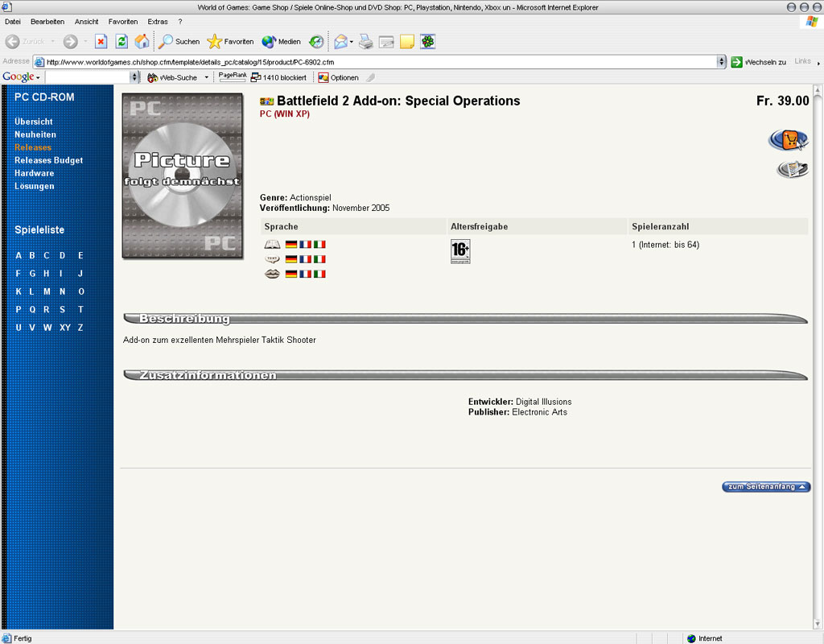The image size is (824, 644).
Task: Open Favoriten star panel
Action: [230, 42]
